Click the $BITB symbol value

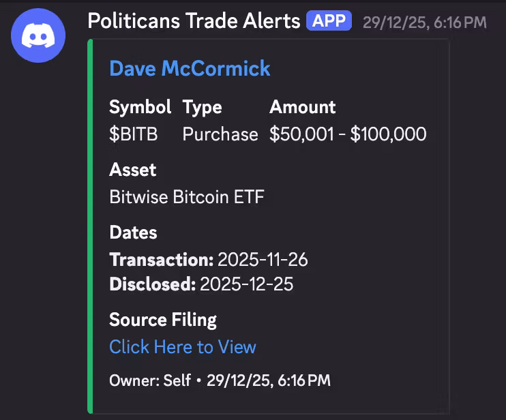pos(134,134)
